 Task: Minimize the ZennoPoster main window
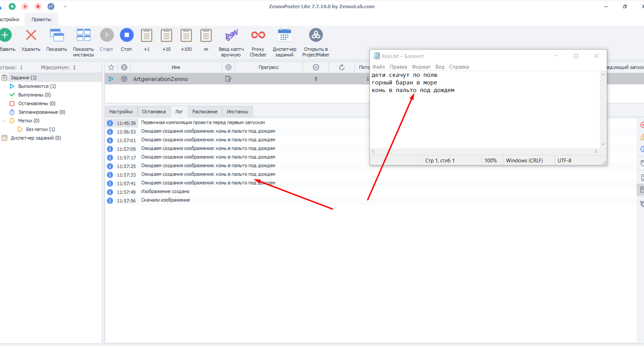click(606, 7)
